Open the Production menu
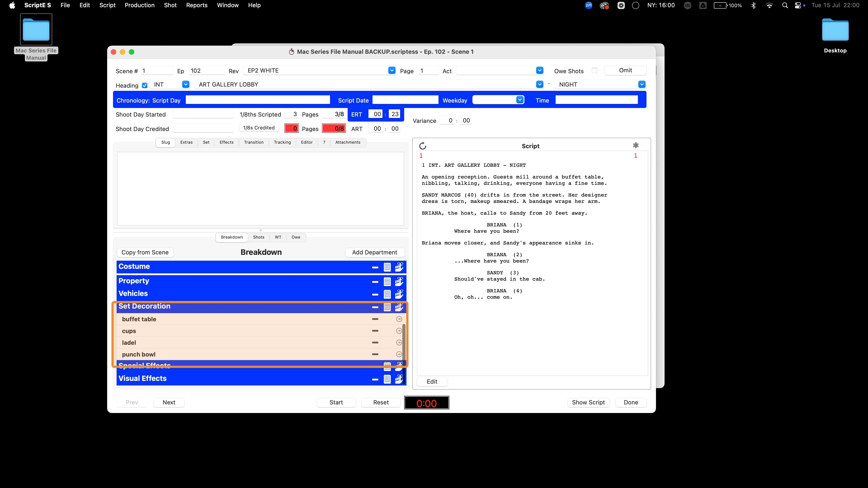Image resolution: width=868 pixels, height=488 pixels. click(x=139, y=5)
